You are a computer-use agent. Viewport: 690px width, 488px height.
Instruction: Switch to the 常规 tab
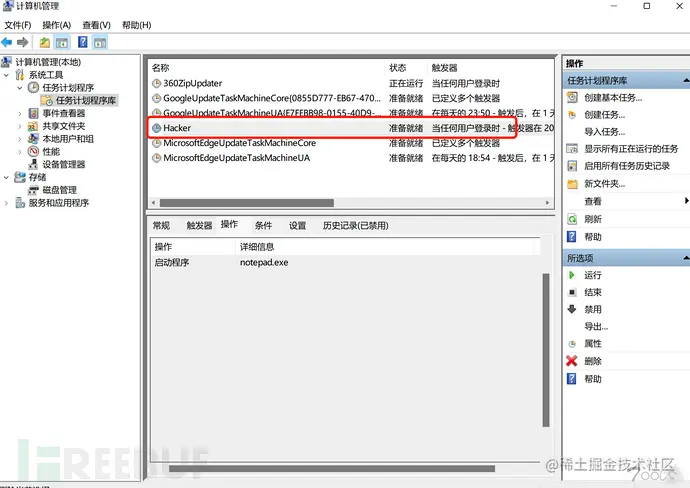pos(161,225)
